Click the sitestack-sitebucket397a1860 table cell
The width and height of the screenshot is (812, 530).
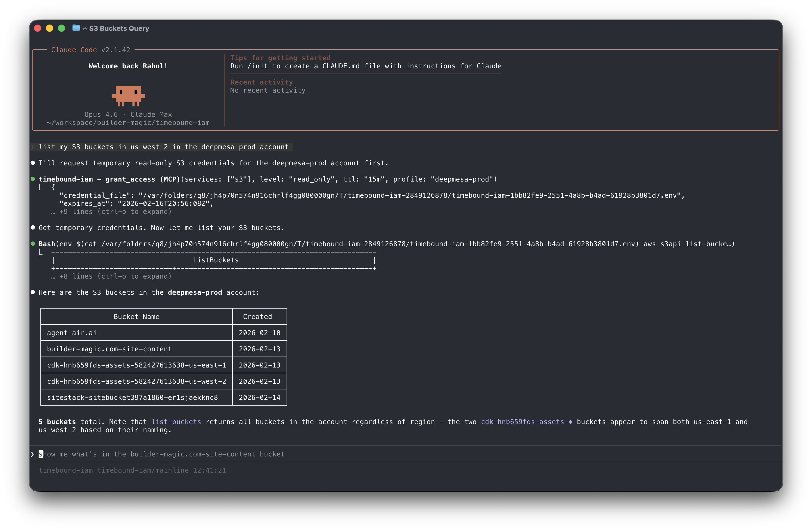(132, 397)
